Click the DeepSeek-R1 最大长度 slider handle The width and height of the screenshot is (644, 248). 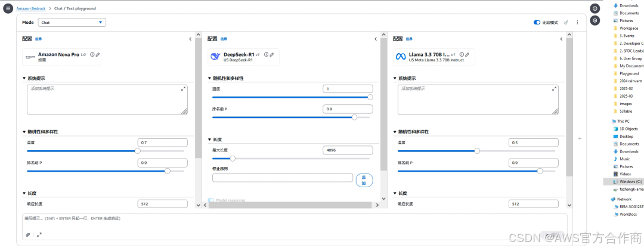point(233,159)
